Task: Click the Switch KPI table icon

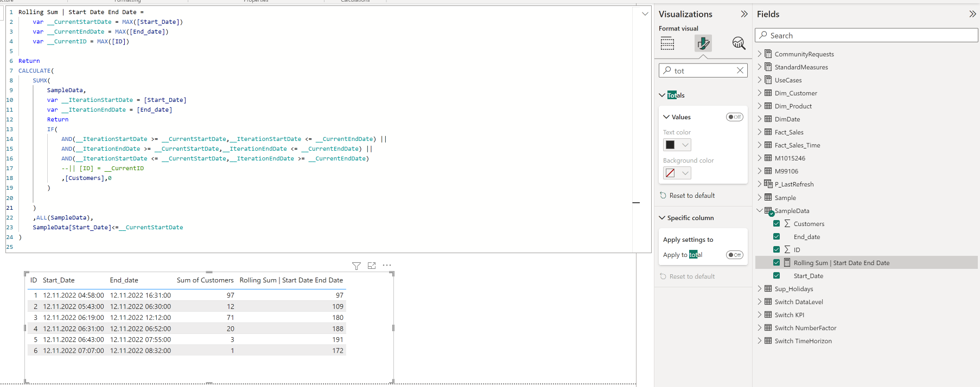Action: [x=768, y=314]
